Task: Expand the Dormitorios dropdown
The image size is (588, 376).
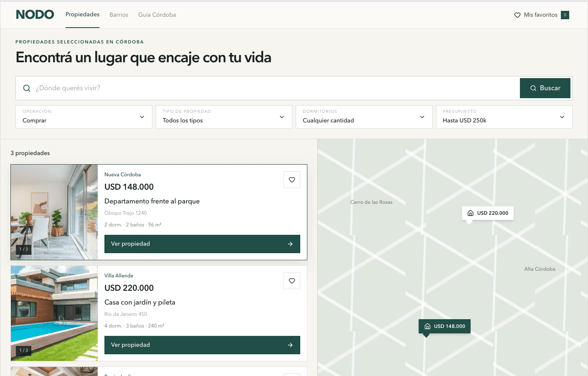Action: click(x=364, y=117)
